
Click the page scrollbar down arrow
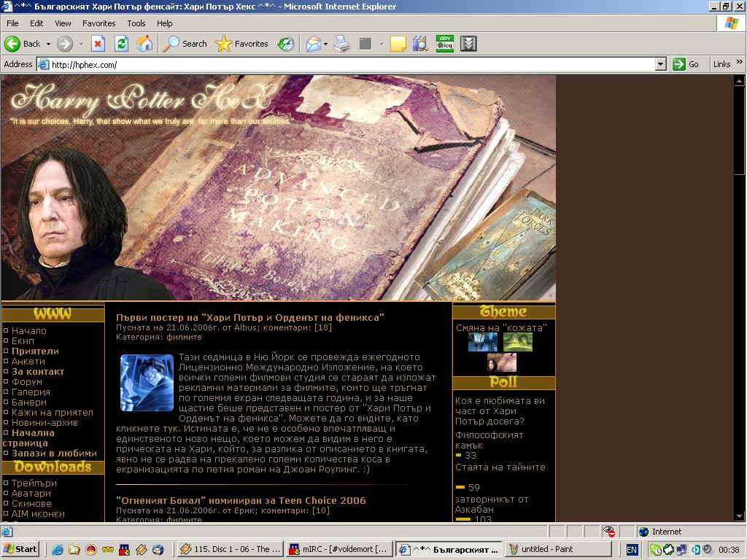tap(739, 516)
